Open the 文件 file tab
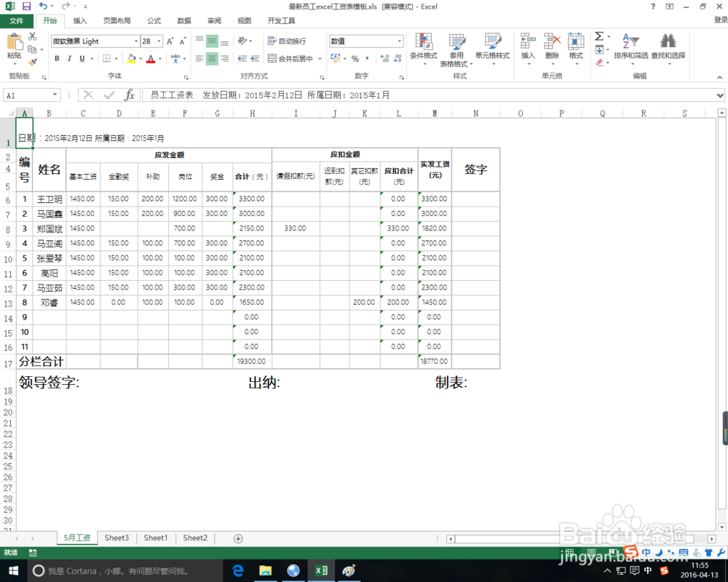728x582 pixels. click(16, 21)
